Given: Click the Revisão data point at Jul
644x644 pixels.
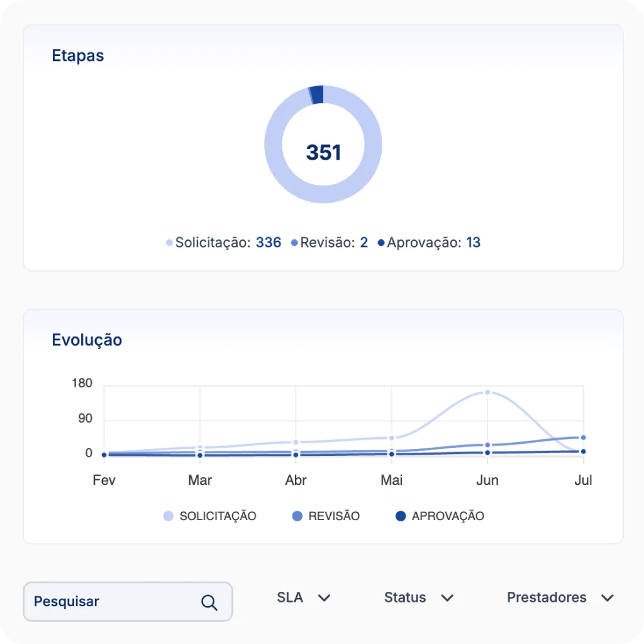Looking at the screenshot, I should pos(583,438).
